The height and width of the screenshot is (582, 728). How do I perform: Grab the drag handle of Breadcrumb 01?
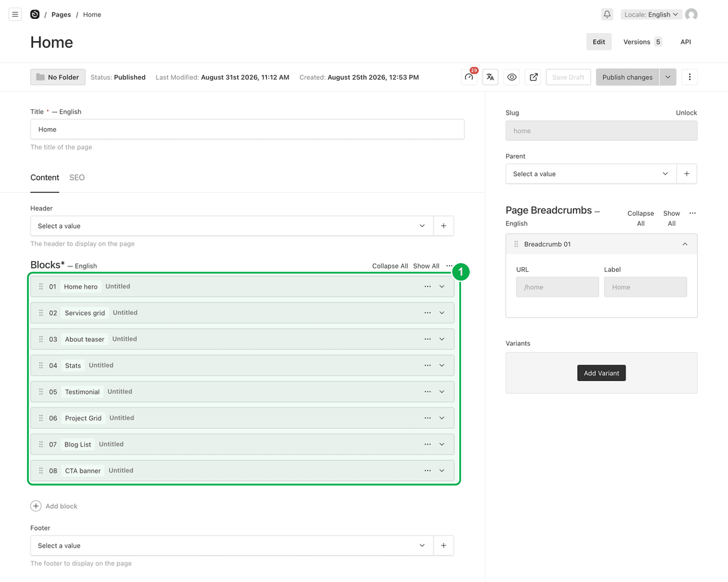coord(516,244)
